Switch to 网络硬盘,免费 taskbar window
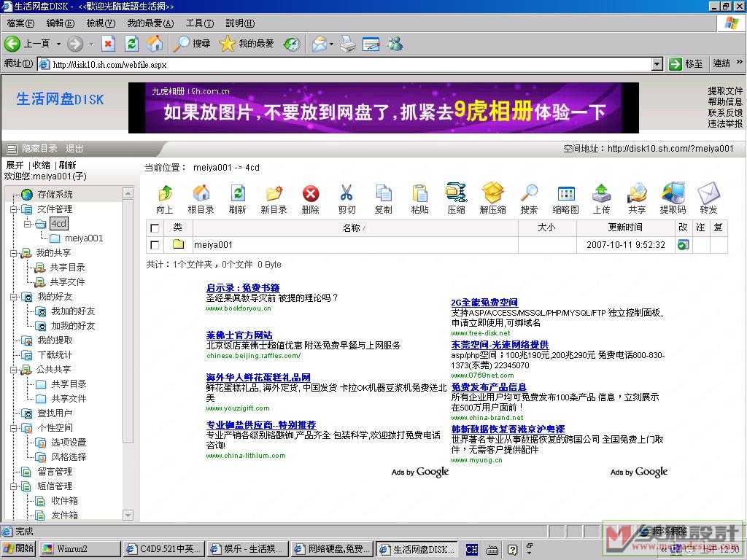 (332, 548)
